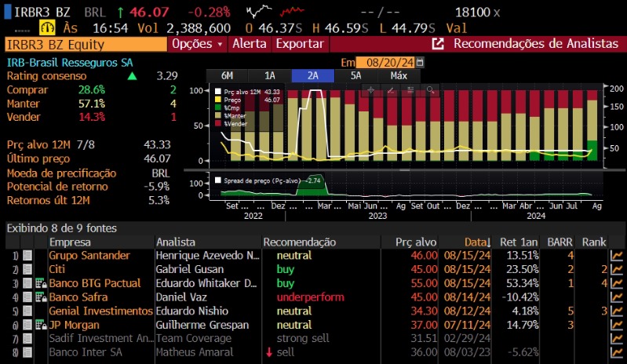Click the Alerta button

250,44
